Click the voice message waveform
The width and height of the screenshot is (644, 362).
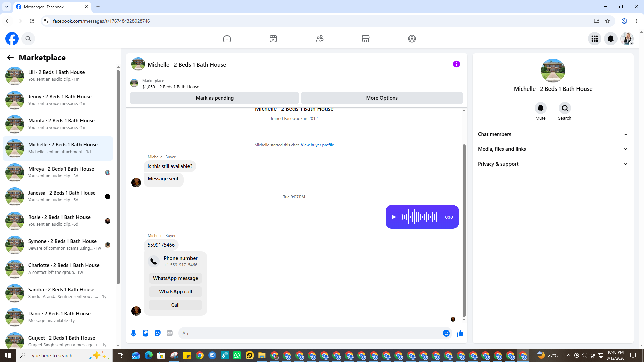pos(419,217)
